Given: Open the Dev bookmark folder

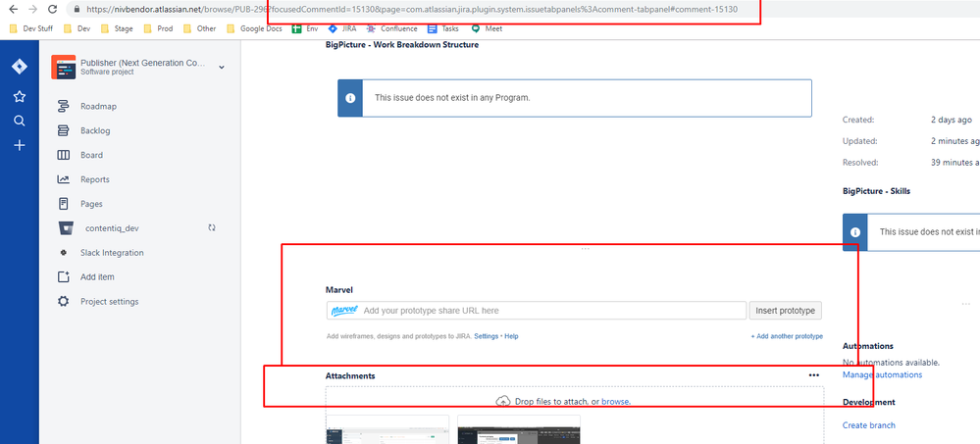Looking at the screenshot, I should pos(77,28).
